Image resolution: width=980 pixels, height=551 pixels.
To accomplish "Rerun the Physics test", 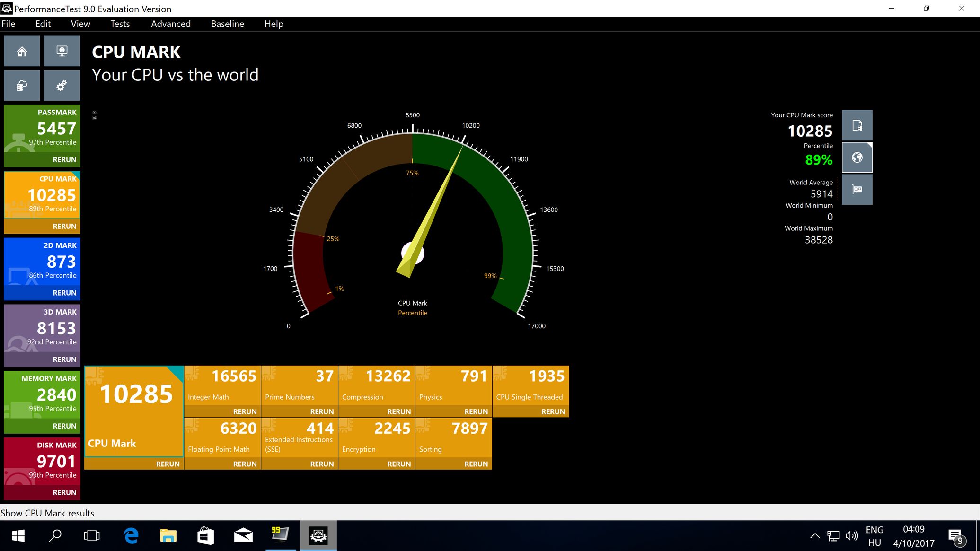I will 476,412.
